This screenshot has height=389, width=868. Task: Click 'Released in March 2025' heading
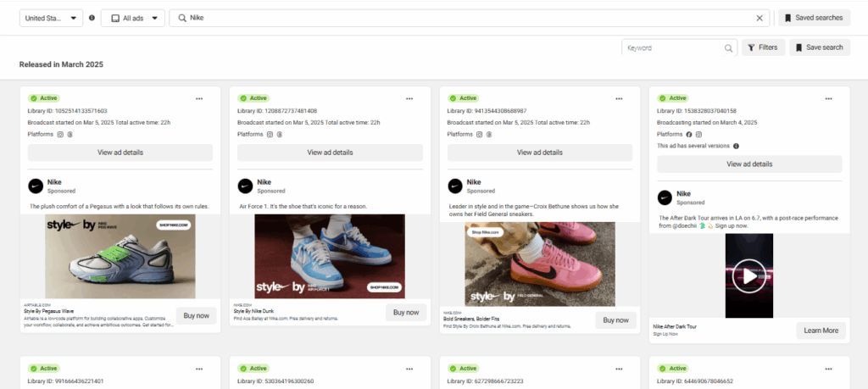(x=61, y=64)
